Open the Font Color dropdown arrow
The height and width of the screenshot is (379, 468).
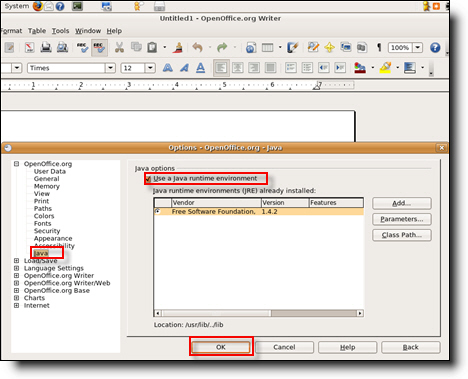373,68
